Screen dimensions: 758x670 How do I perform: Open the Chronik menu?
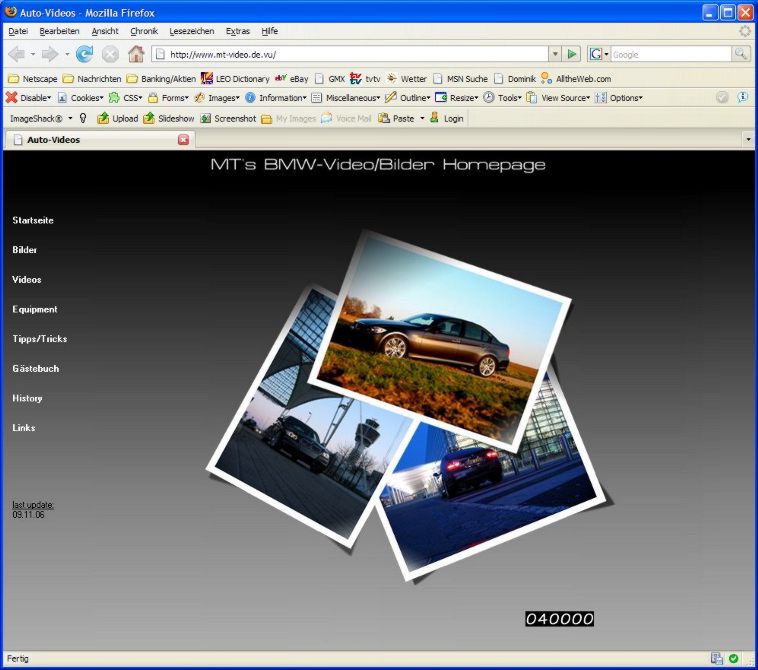144,31
